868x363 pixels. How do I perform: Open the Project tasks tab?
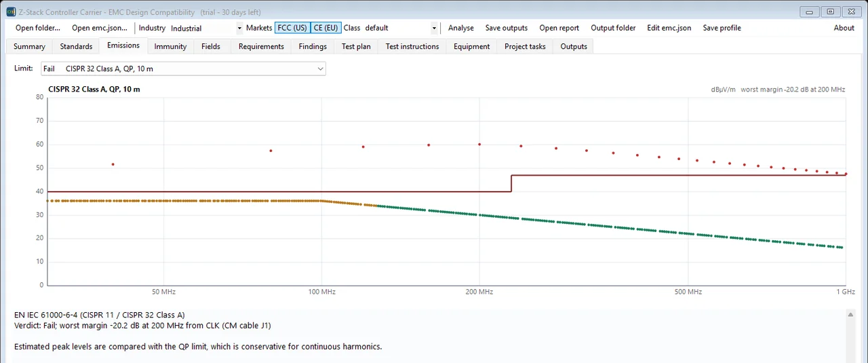point(525,46)
